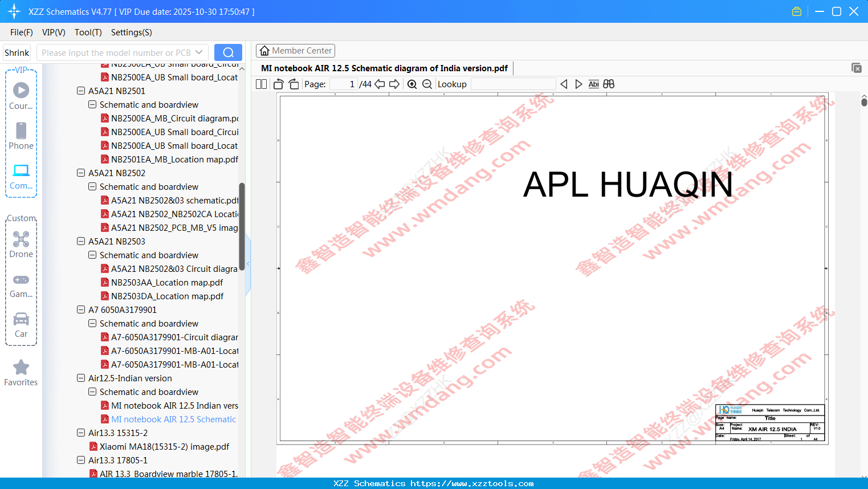Toggle the Abi whole-word match icon
Image resolution: width=868 pixels, height=489 pixels.
pos(594,84)
